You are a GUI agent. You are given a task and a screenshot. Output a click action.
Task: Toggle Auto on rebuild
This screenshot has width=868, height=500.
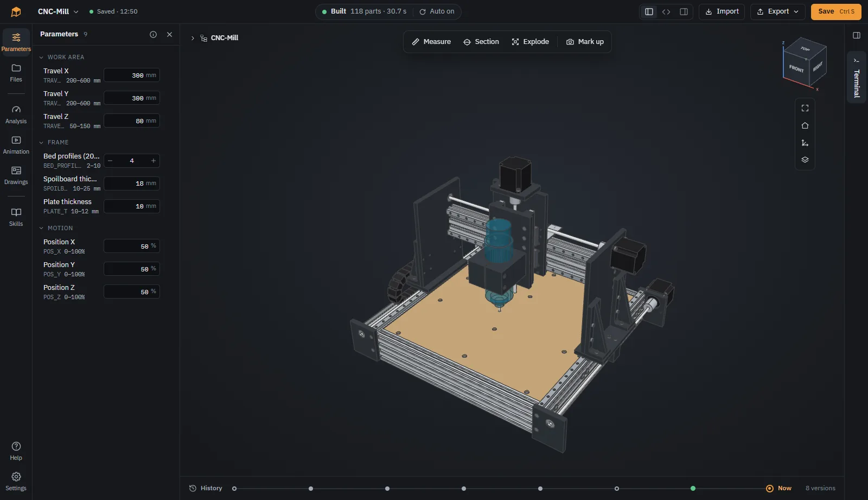[437, 11]
